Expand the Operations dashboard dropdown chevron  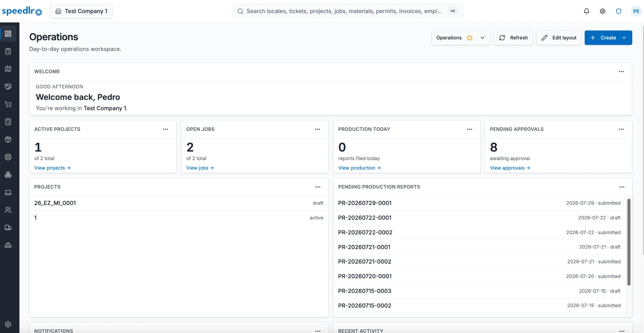coord(482,38)
